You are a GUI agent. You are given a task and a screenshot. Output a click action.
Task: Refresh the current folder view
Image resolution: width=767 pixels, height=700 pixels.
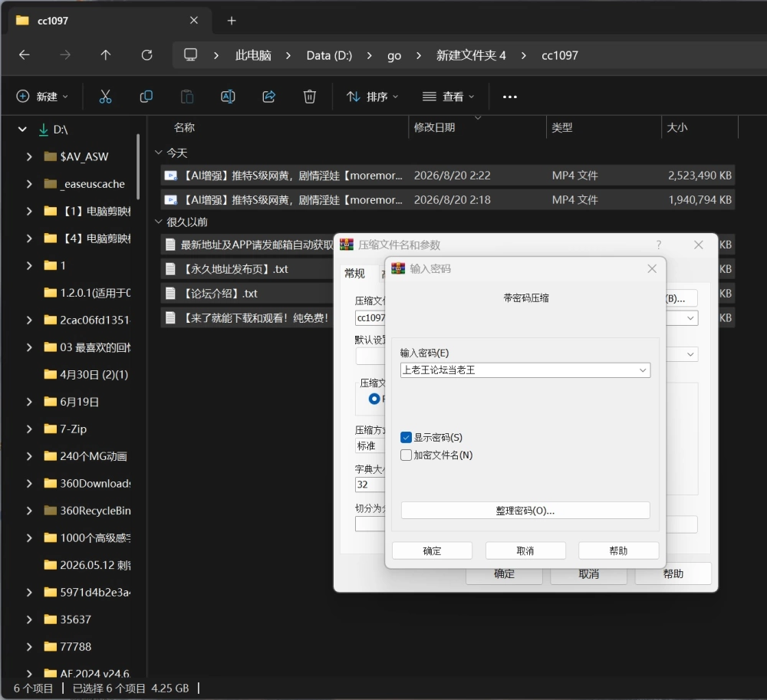(146, 55)
